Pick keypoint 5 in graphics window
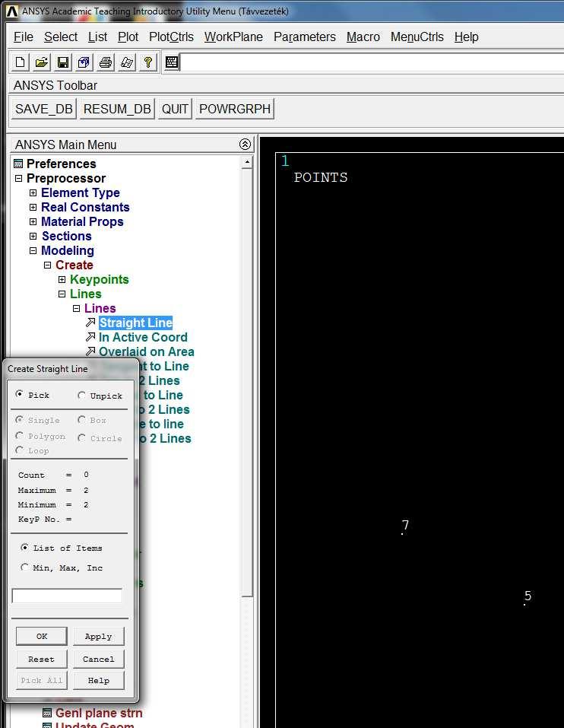The width and height of the screenshot is (564, 728). pyautogui.click(x=524, y=605)
